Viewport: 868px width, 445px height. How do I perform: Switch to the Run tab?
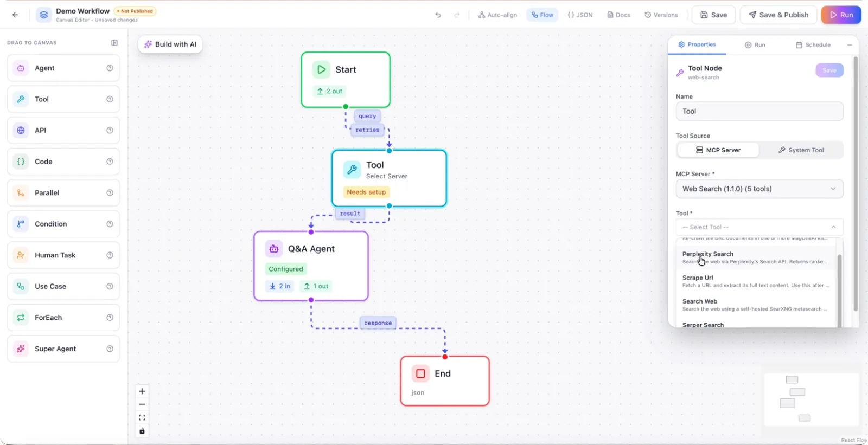(755, 45)
